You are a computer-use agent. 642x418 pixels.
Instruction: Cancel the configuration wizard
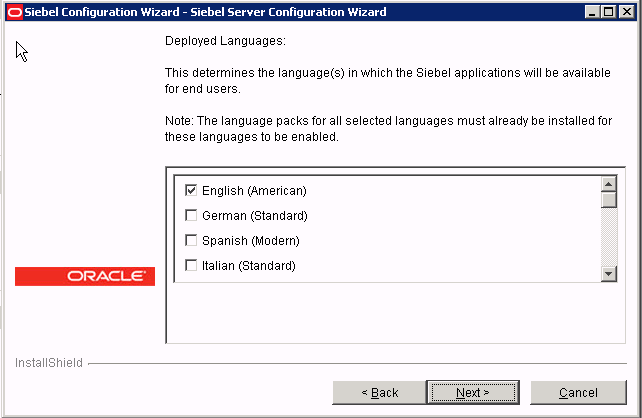[578, 393]
